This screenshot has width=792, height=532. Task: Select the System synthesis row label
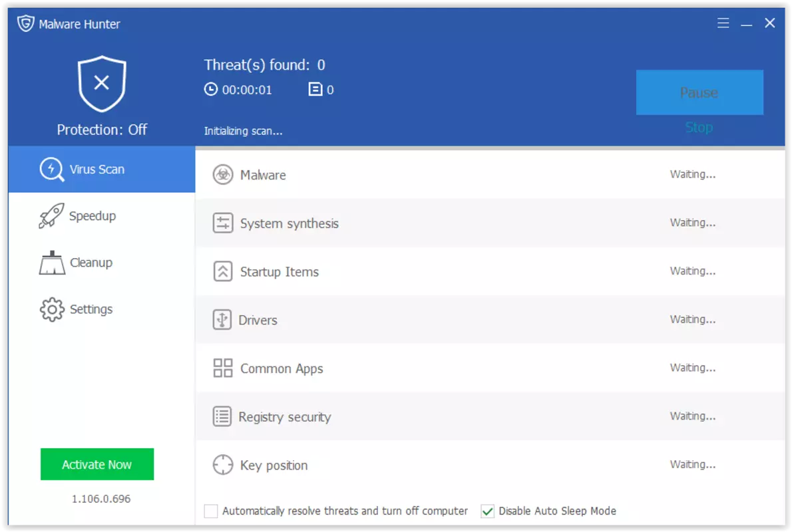click(290, 223)
